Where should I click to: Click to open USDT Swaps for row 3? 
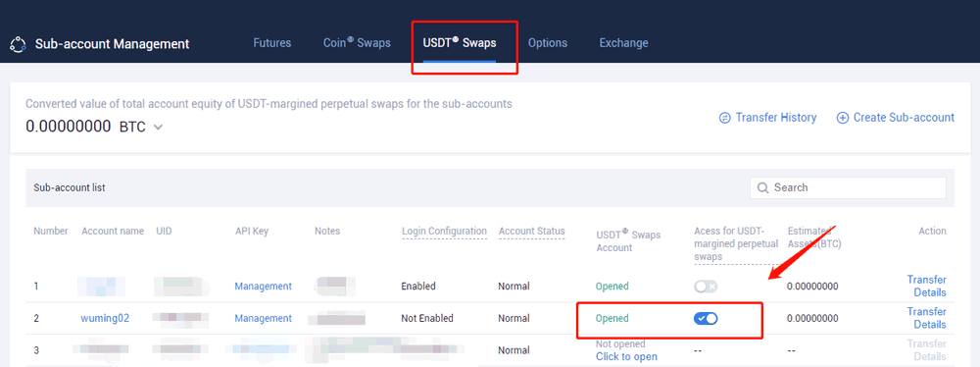tap(626, 357)
